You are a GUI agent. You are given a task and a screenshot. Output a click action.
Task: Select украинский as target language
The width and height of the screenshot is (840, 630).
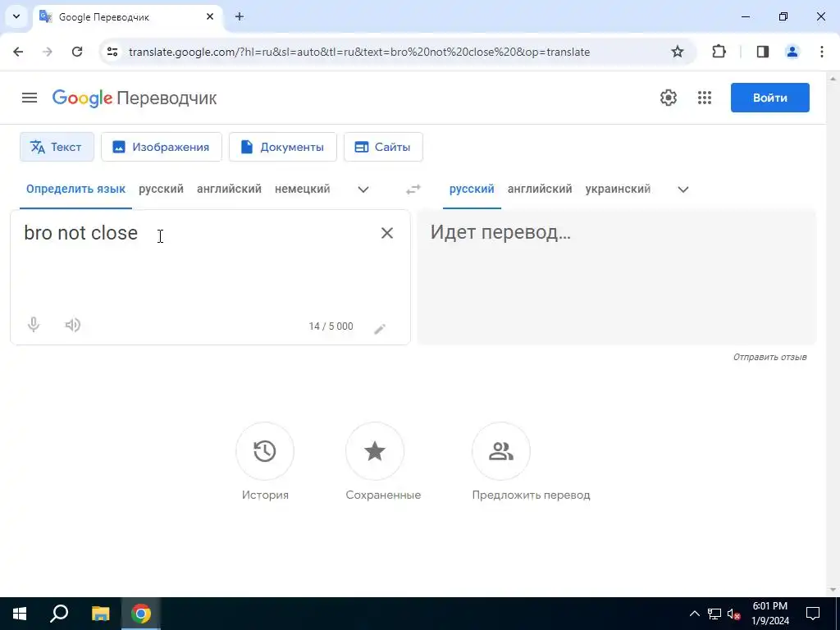tap(618, 189)
